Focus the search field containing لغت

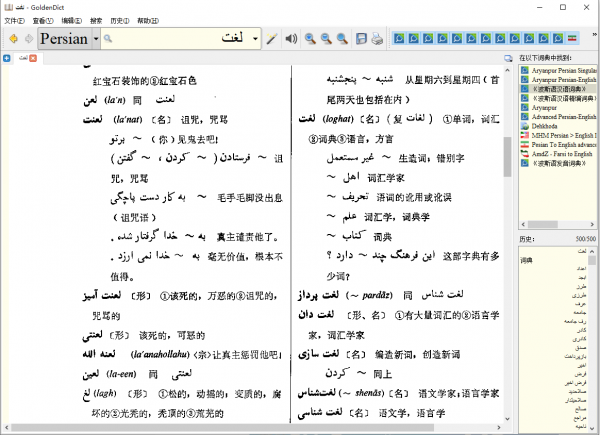point(181,39)
